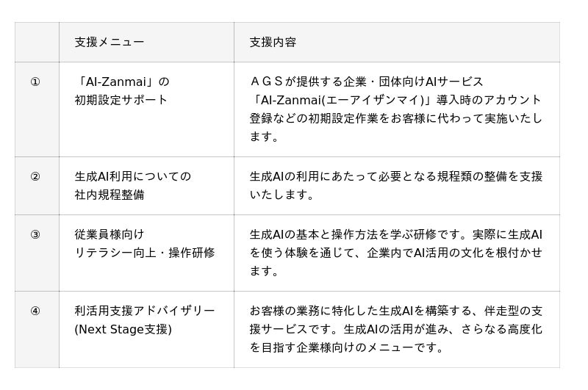Click the リテラシー向上・操作研修 menu text
588x390 pixels.
[145, 253]
